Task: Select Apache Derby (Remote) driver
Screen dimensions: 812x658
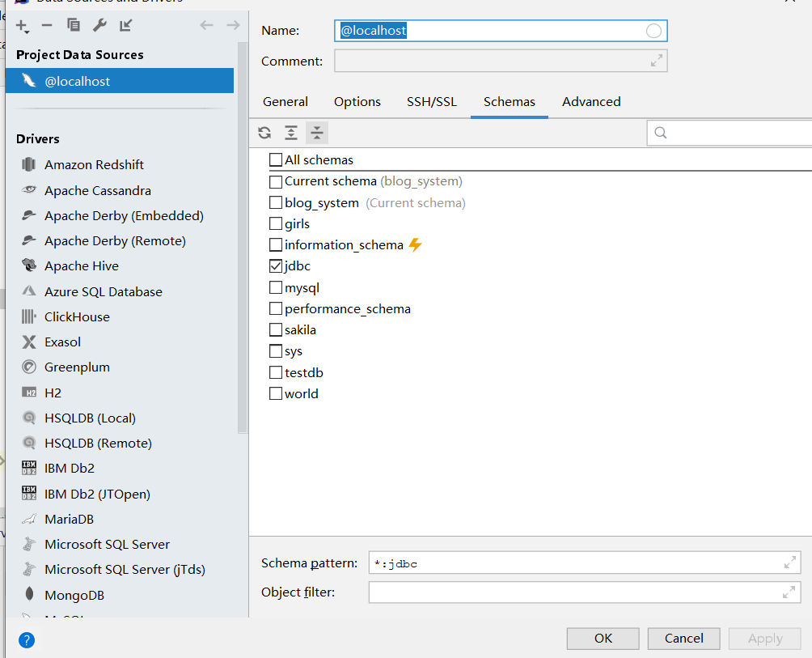Action: 115,241
